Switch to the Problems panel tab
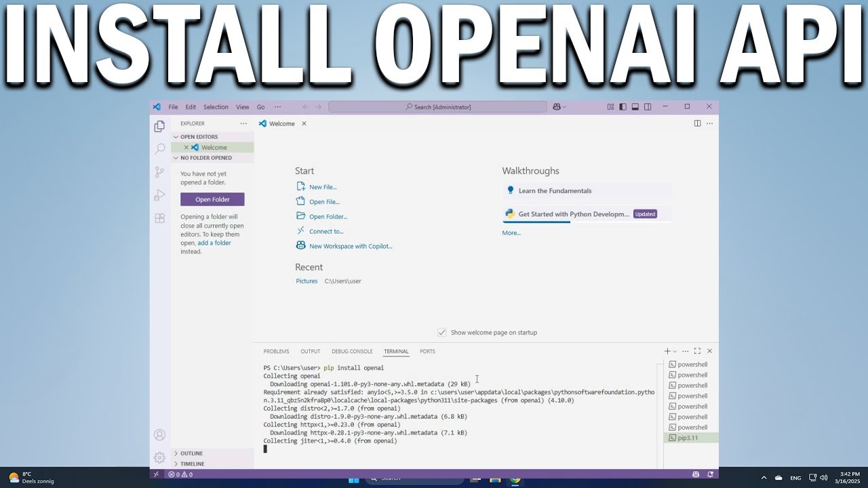 276,351
